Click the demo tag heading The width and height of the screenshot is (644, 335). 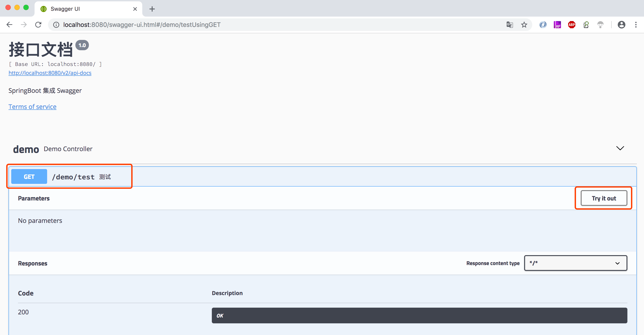pos(26,149)
